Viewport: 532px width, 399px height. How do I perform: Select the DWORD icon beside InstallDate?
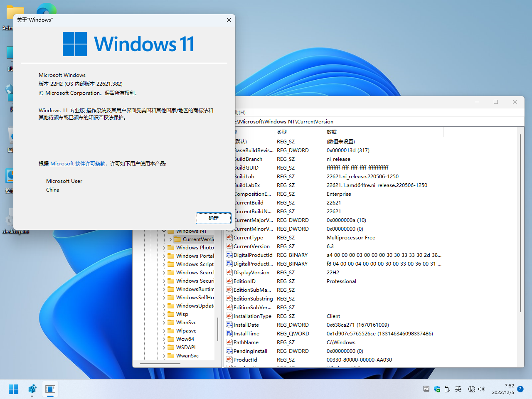(x=229, y=325)
